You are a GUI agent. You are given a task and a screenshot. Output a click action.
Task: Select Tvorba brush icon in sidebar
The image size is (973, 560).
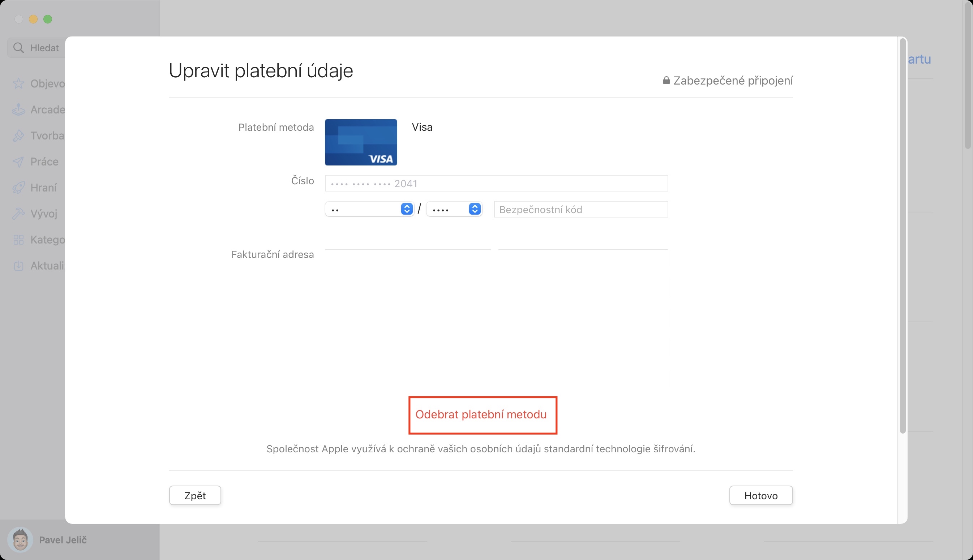18,136
